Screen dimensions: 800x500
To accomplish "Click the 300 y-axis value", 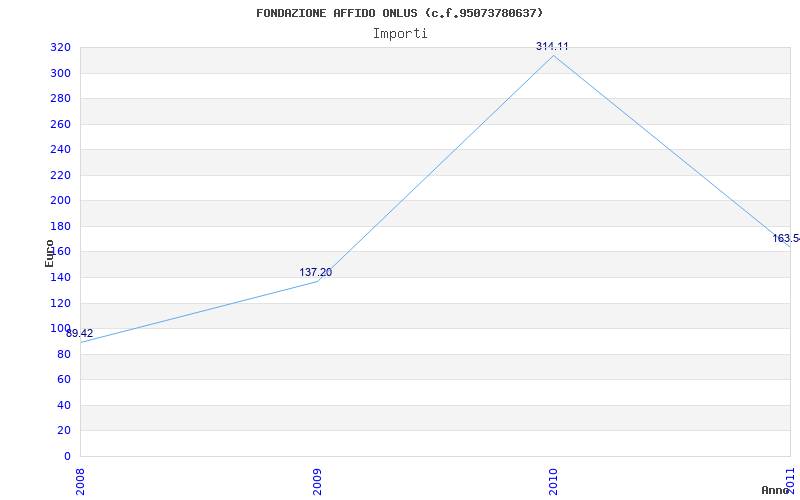I will tap(60, 73).
